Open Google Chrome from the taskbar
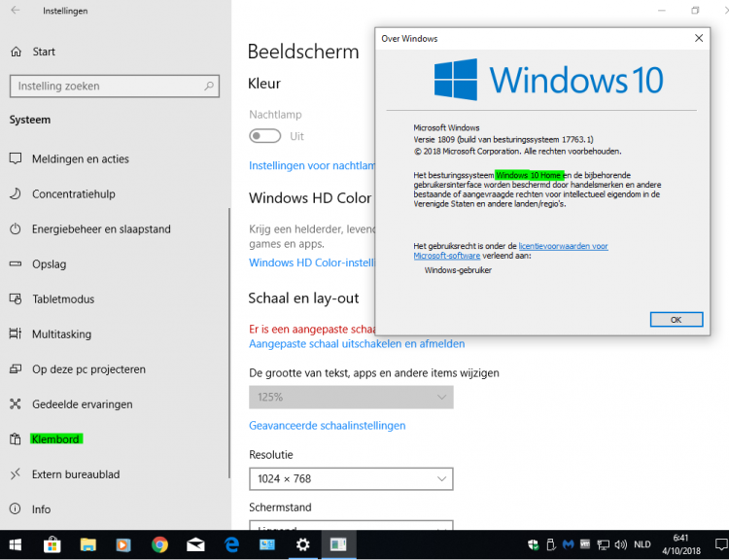The height and width of the screenshot is (560, 729). click(159, 544)
